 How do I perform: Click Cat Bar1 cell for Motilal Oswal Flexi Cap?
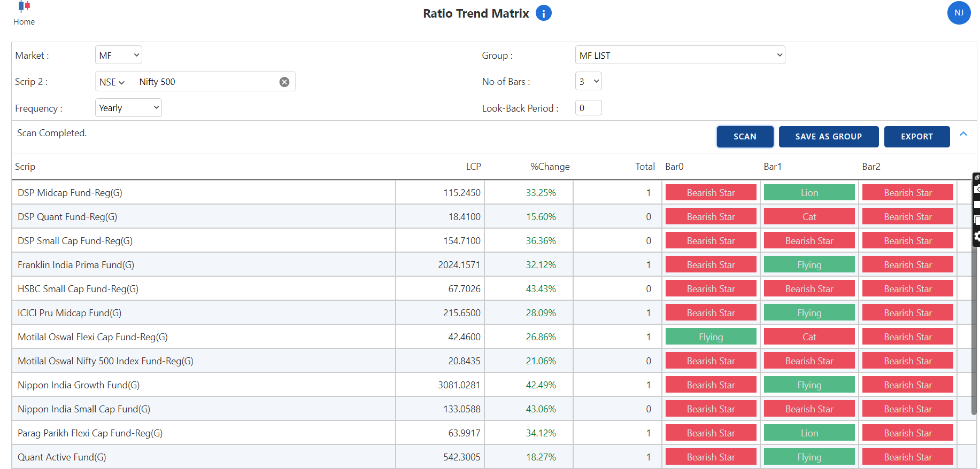(x=809, y=337)
